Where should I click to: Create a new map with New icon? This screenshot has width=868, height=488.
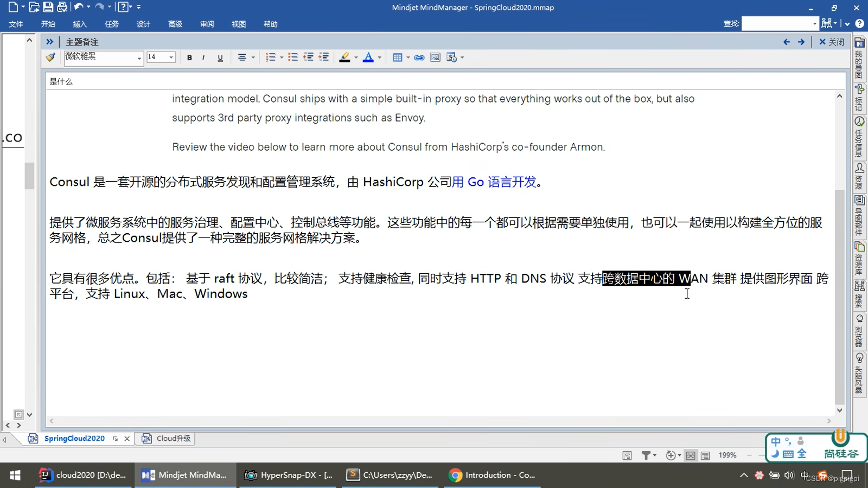click(x=13, y=7)
